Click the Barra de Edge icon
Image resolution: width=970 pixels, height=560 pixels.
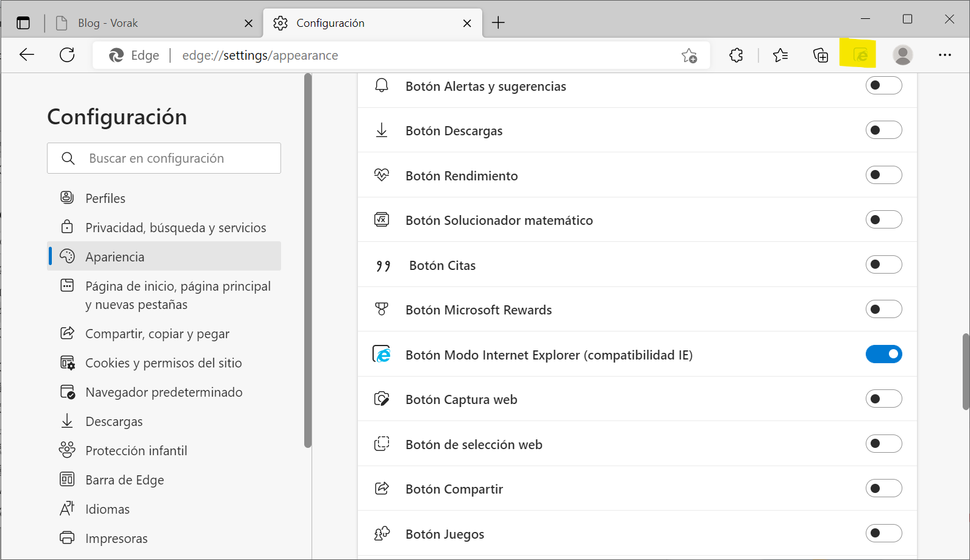(67, 479)
